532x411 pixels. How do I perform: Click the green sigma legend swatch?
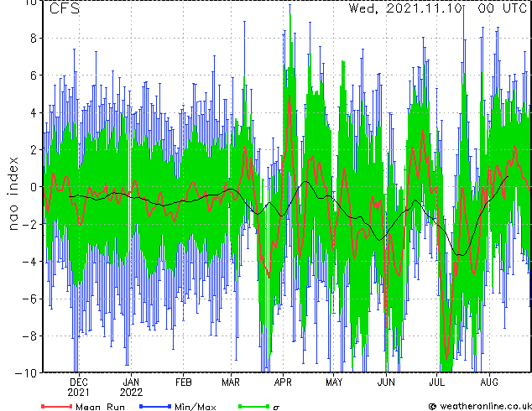(x=253, y=406)
